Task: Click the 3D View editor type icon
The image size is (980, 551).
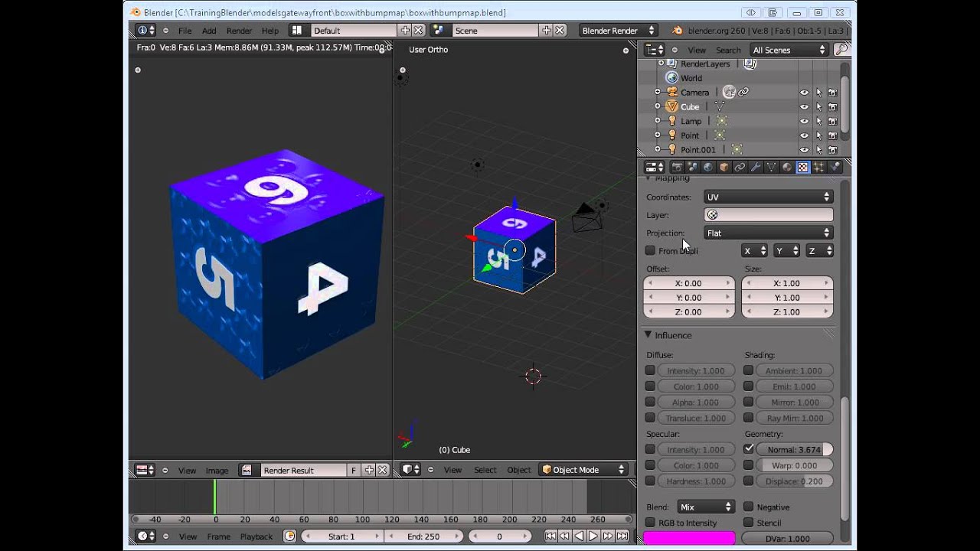Action: click(411, 470)
